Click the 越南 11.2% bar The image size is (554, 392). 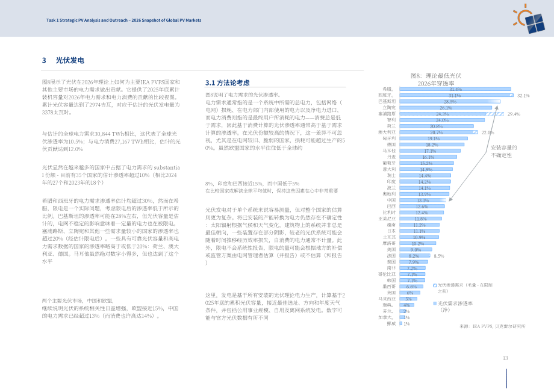[x=419, y=225]
